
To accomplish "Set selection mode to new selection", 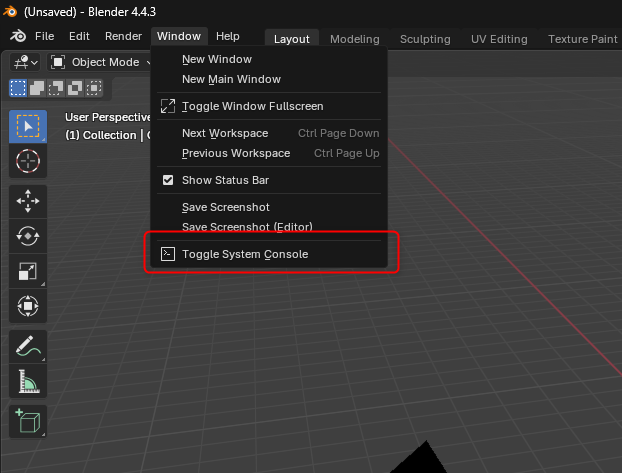I will point(19,88).
